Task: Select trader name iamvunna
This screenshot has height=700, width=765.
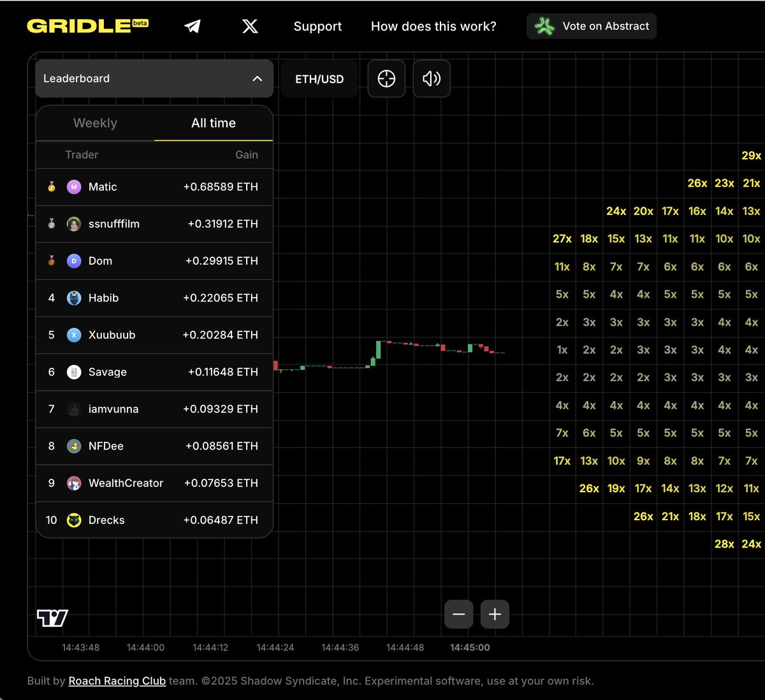Action: tap(113, 409)
